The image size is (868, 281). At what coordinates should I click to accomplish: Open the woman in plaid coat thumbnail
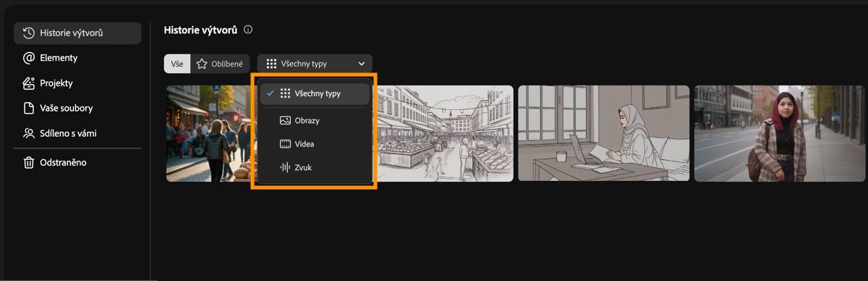(x=780, y=133)
